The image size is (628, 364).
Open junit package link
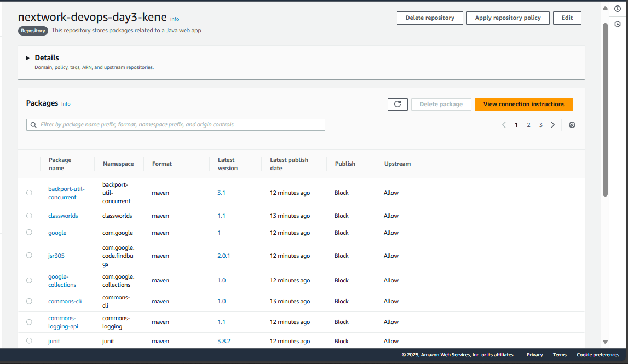(x=54, y=341)
